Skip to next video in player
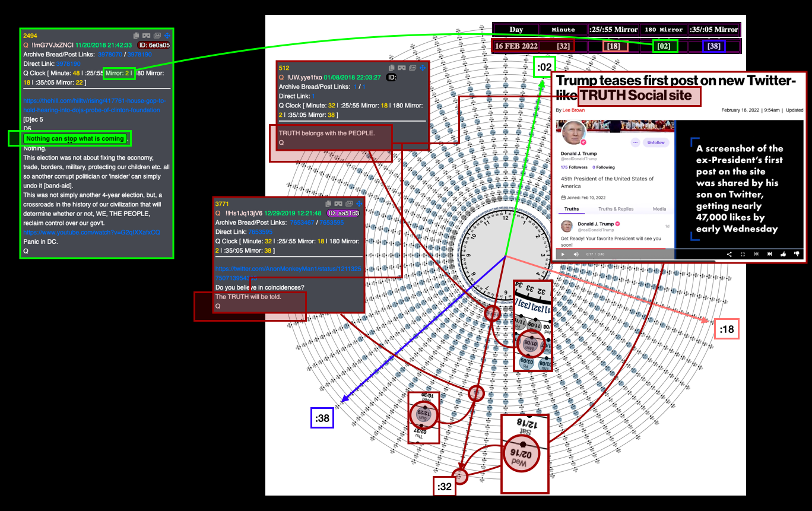The height and width of the screenshot is (511, 812). [770, 254]
